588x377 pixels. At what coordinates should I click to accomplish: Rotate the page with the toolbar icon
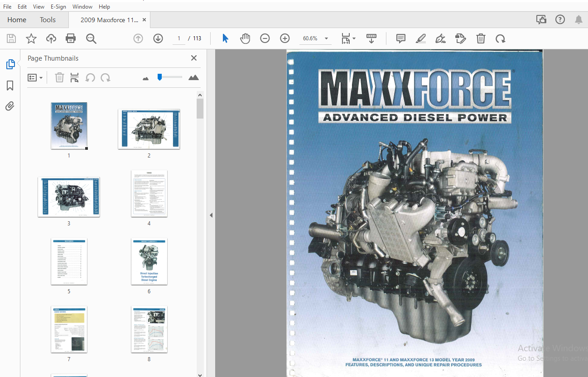(501, 38)
